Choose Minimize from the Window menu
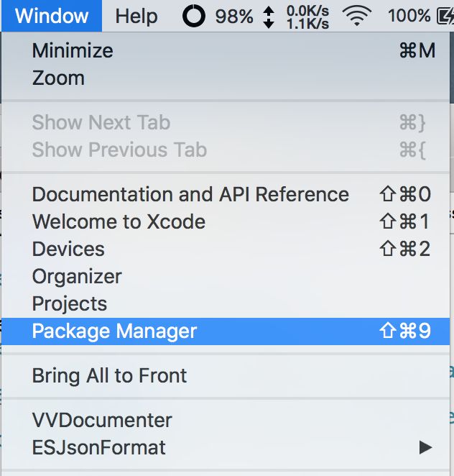Screen dimensions: 454x476 coord(226,50)
